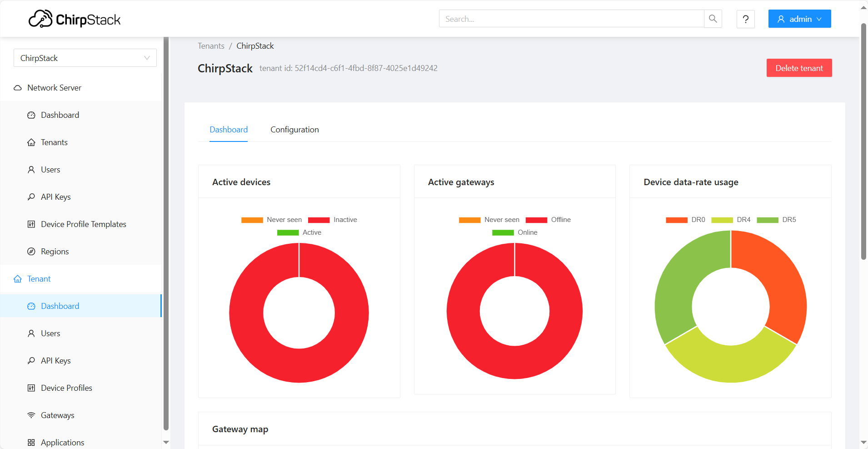The image size is (868, 449).
Task: Open the help question mark icon
Action: pyautogui.click(x=745, y=19)
